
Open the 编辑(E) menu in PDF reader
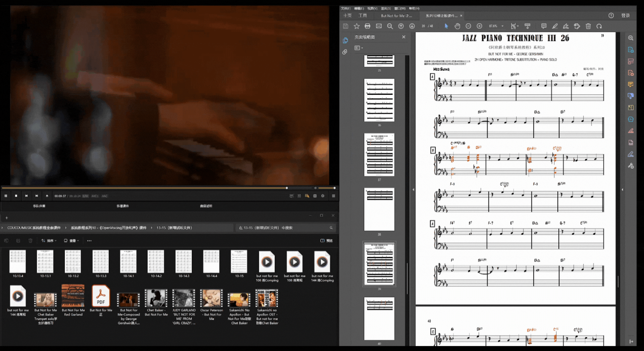click(359, 8)
